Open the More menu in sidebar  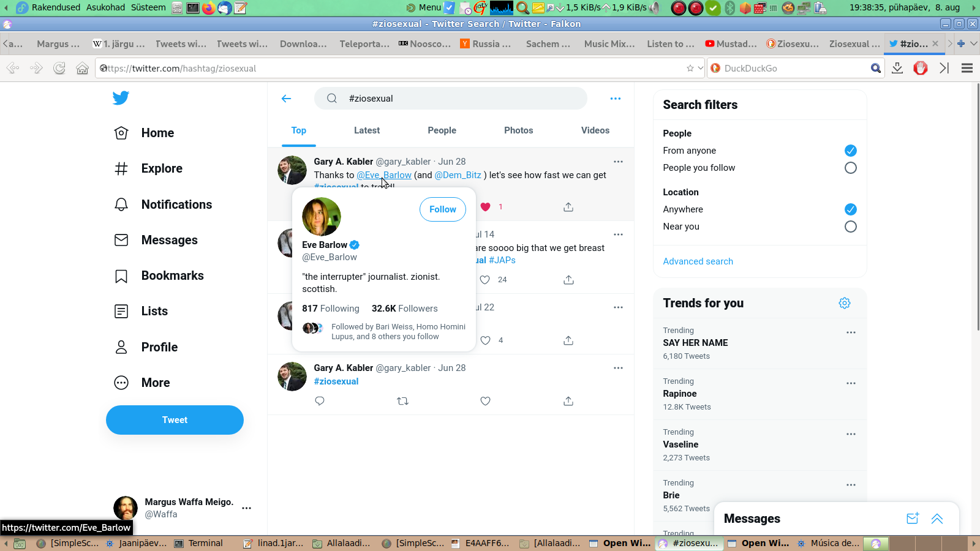(x=142, y=383)
